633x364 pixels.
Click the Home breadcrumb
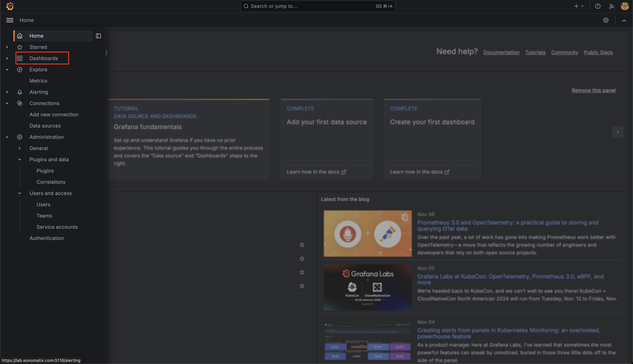tap(27, 20)
